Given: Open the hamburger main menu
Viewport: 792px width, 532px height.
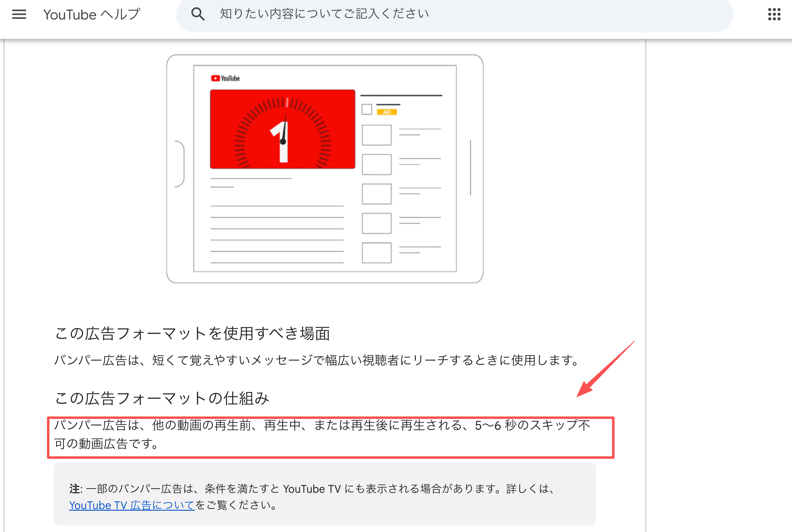Looking at the screenshot, I should (19, 14).
